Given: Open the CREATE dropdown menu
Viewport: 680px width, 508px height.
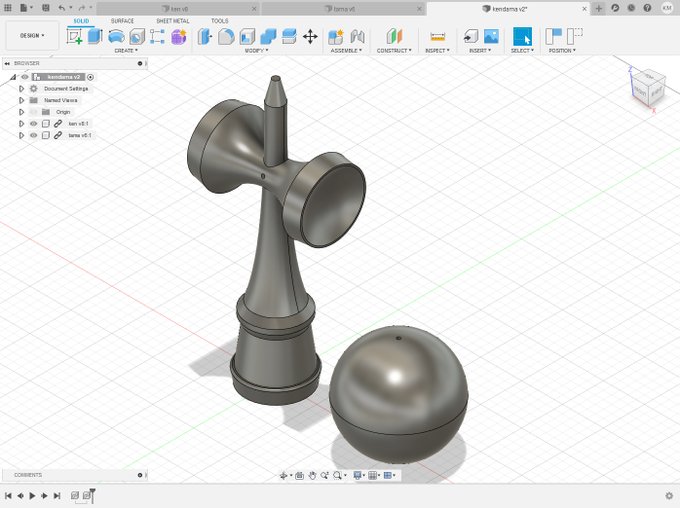Looking at the screenshot, I should pos(126,51).
